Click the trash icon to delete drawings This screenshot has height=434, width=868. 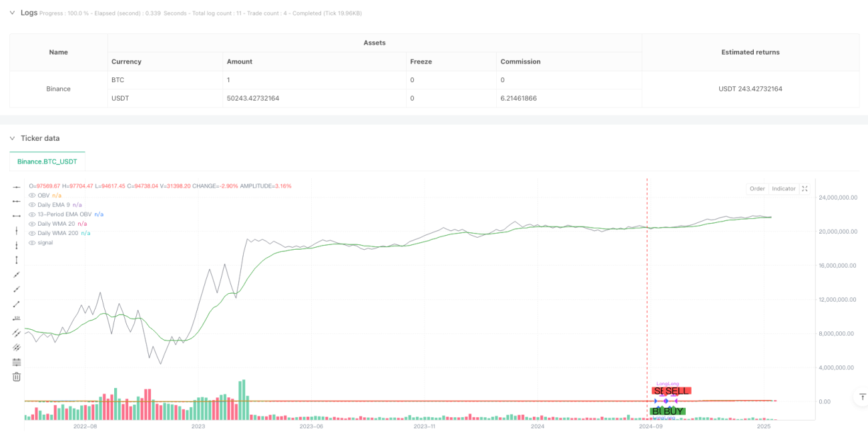17,377
